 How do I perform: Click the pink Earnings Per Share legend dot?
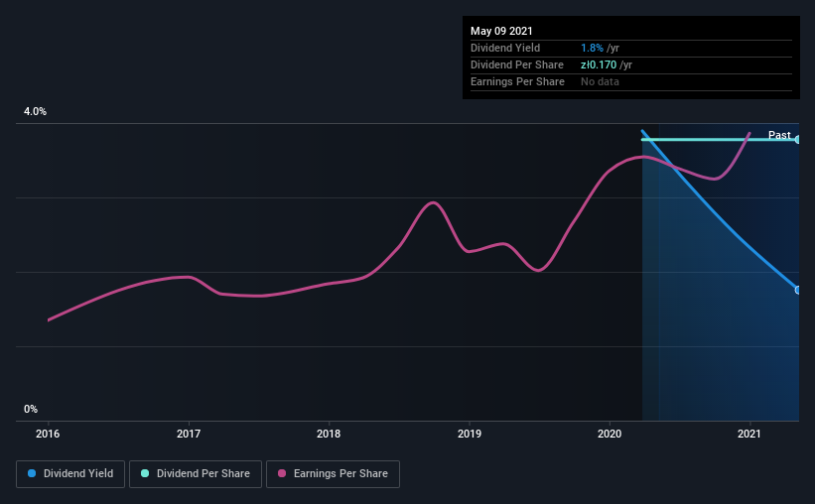tap(282, 473)
